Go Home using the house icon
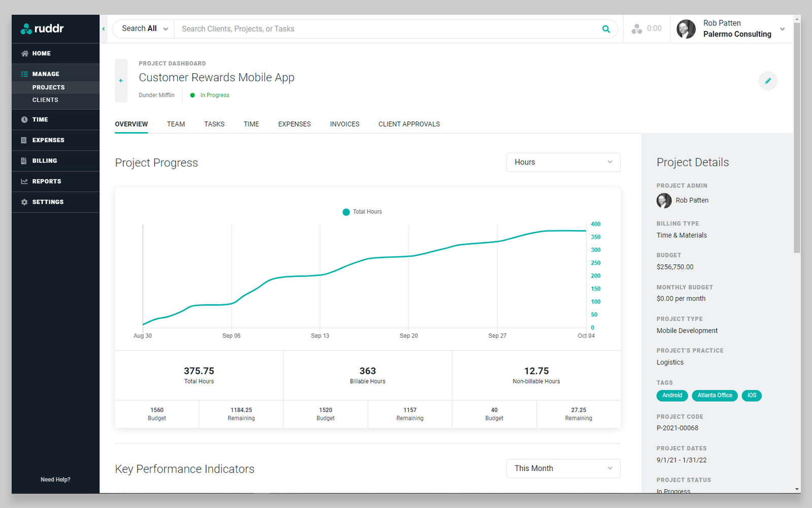812x508 pixels. pos(24,53)
